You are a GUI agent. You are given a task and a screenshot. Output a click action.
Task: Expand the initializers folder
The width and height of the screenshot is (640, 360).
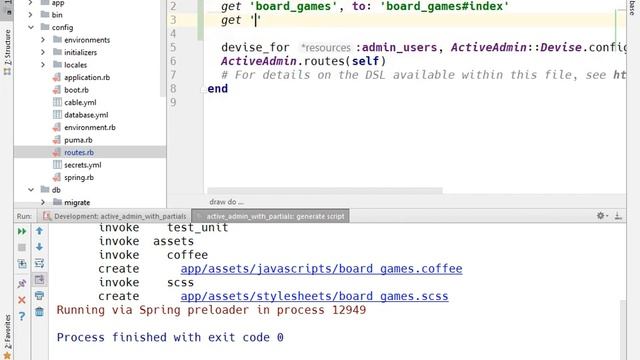(43, 52)
